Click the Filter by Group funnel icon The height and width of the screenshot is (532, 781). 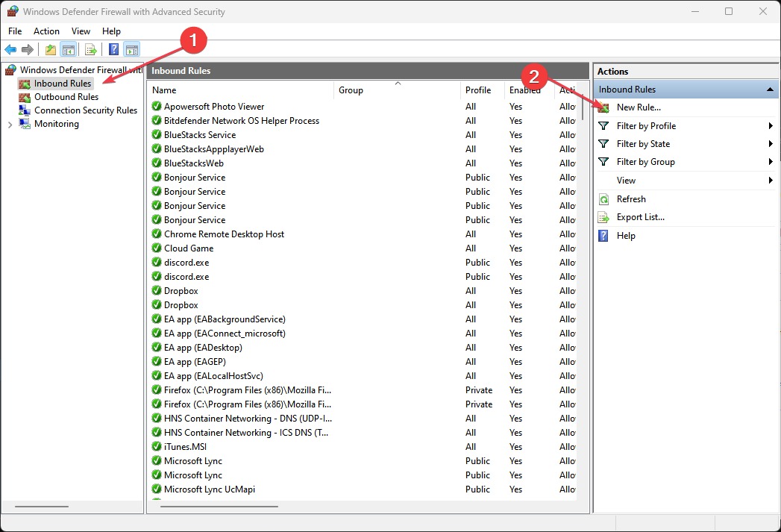pyautogui.click(x=603, y=162)
